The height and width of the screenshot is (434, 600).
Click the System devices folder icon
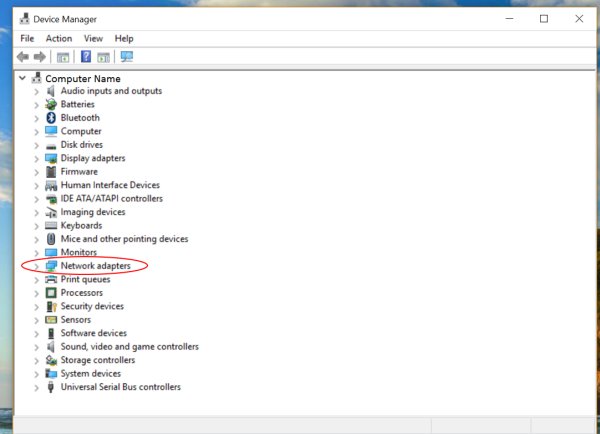click(51, 374)
